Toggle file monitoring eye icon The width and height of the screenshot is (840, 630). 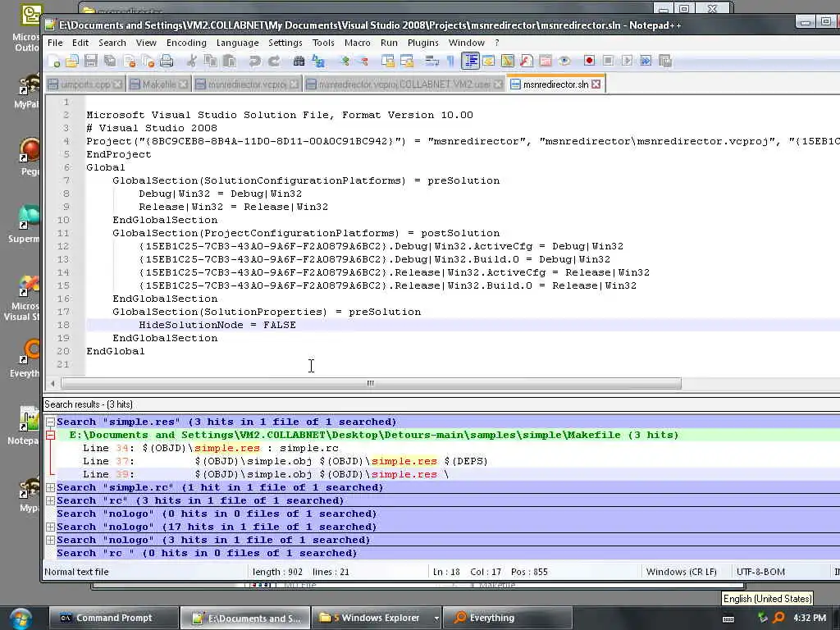pyautogui.click(x=564, y=61)
